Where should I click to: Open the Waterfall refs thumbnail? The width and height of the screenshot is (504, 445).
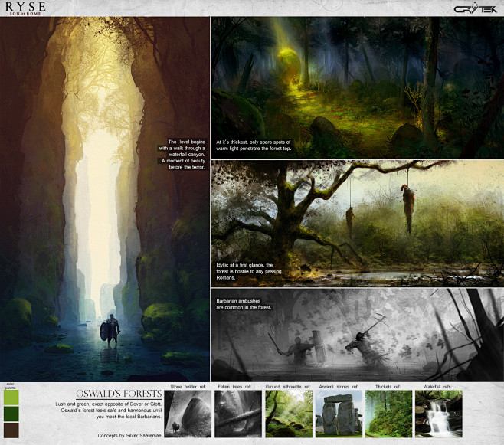click(x=438, y=414)
